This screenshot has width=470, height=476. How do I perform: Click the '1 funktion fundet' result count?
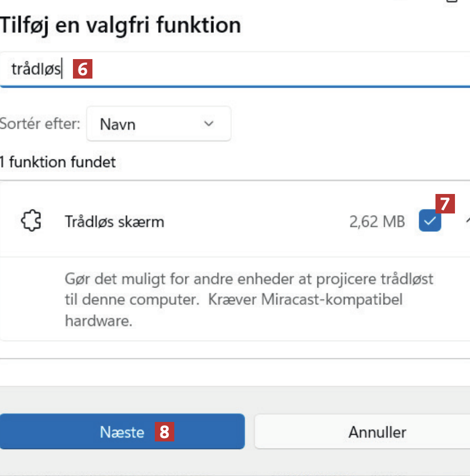click(x=58, y=162)
